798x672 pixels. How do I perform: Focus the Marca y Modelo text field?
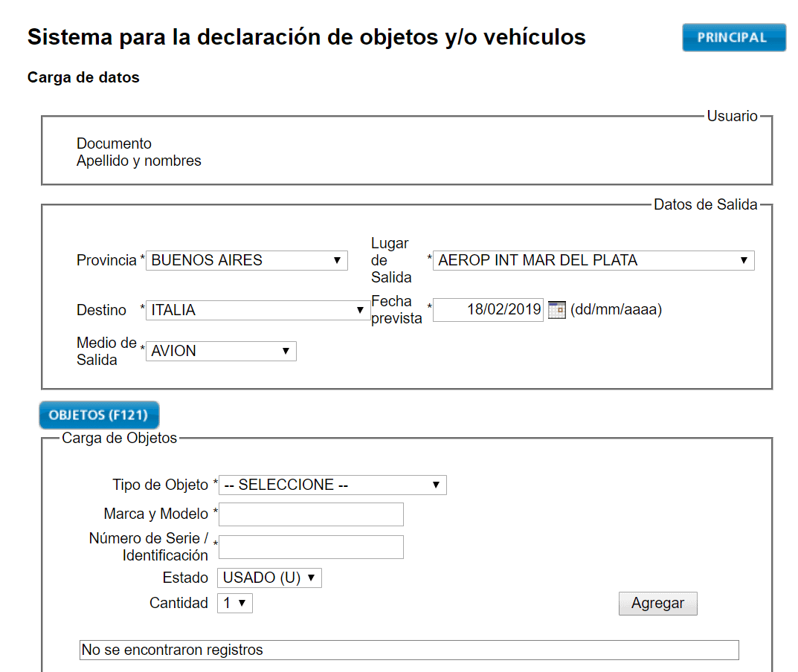311,514
